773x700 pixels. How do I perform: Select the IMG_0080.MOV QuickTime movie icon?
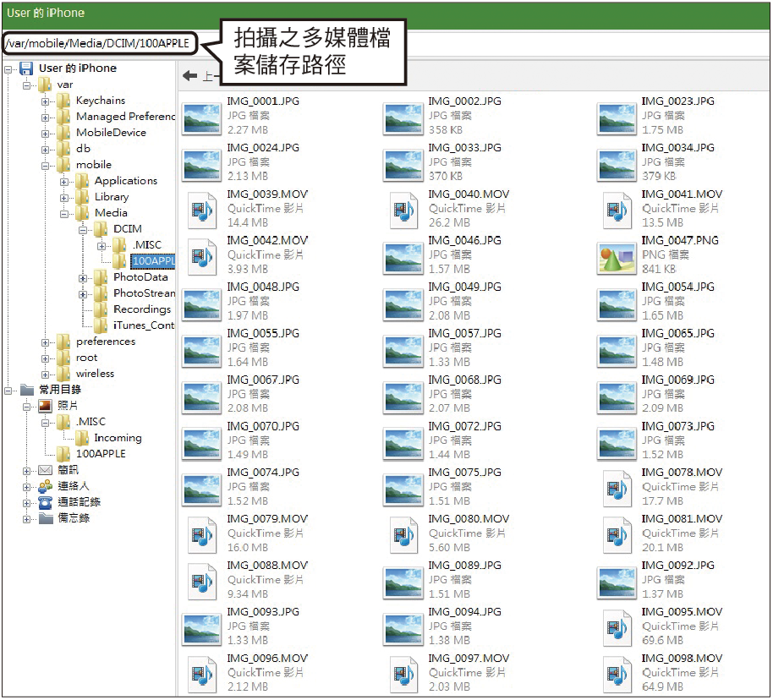point(403,535)
